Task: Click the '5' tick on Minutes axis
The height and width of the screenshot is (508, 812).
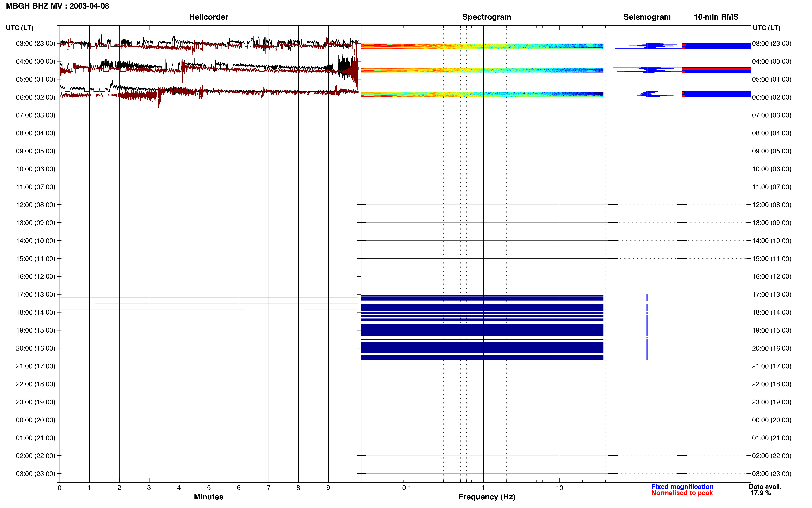Action: coord(209,488)
